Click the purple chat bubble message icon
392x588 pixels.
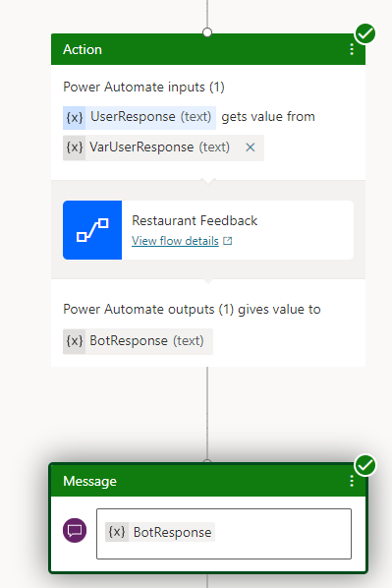click(75, 530)
